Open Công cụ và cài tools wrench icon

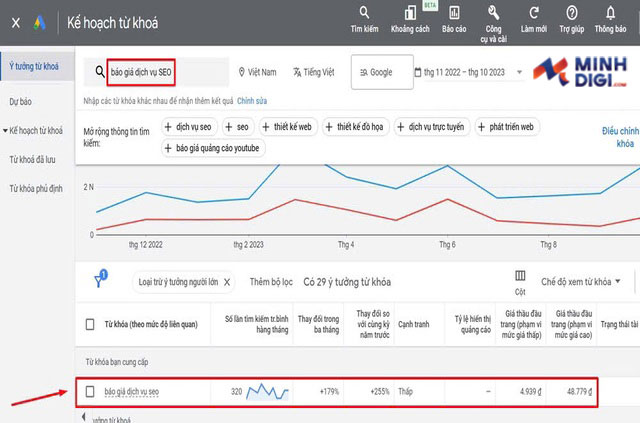click(x=493, y=13)
